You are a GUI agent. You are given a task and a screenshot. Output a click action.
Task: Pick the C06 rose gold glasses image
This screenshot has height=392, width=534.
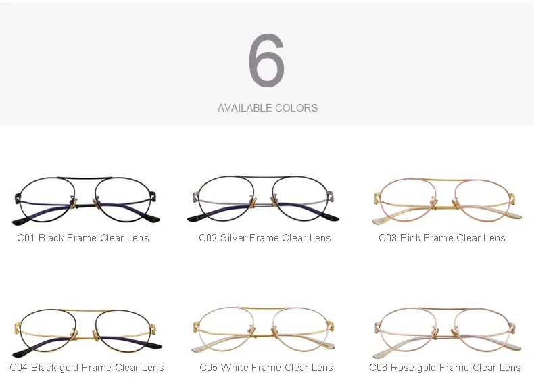(447, 333)
